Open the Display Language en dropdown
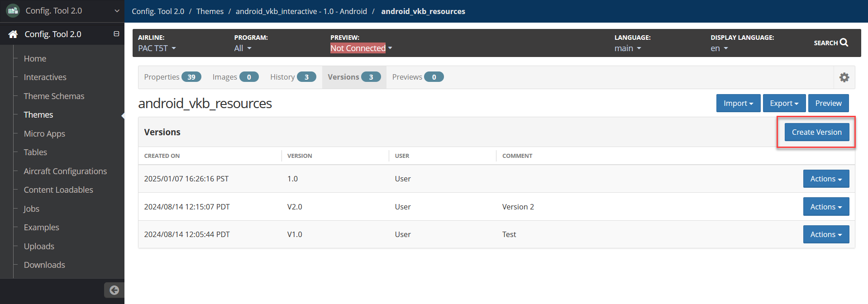The image size is (868, 304). pos(719,48)
